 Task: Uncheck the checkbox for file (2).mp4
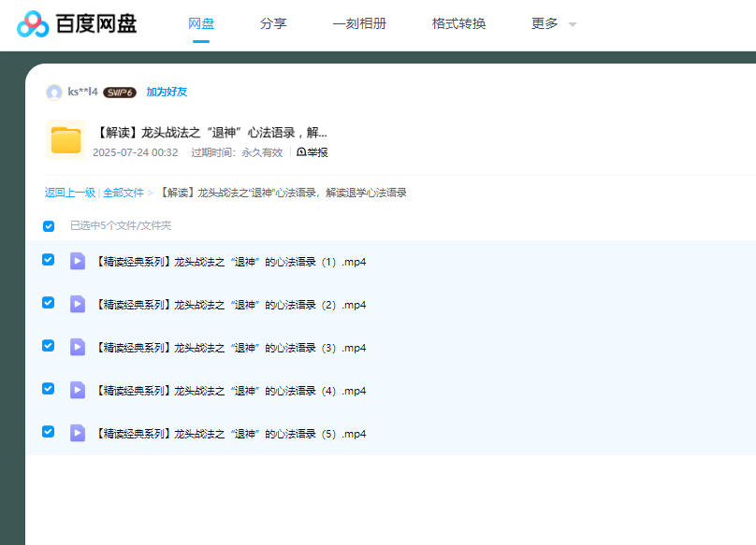click(x=49, y=303)
